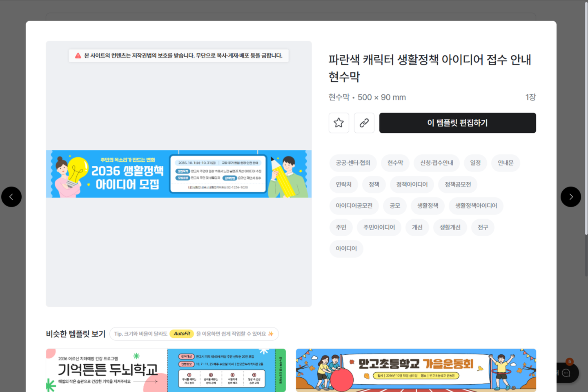
Task: Click the 정책 tag chip
Action: tap(374, 185)
